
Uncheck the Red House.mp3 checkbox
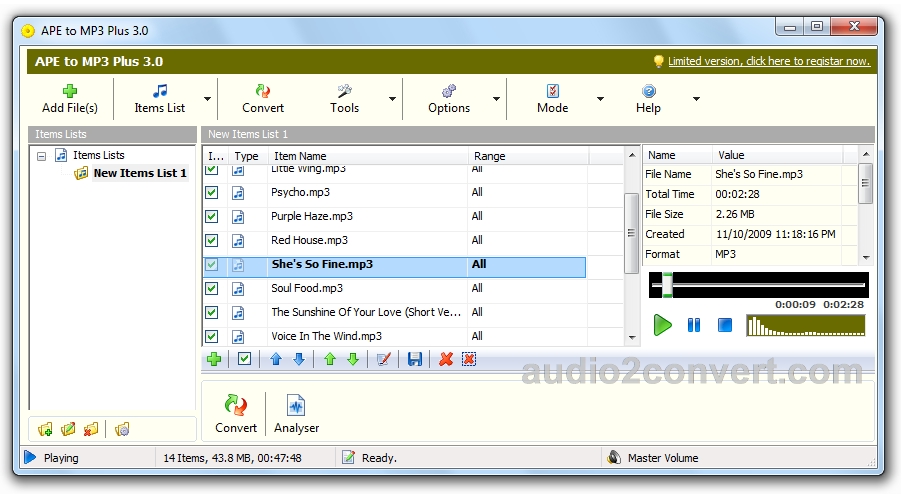[x=212, y=241]
